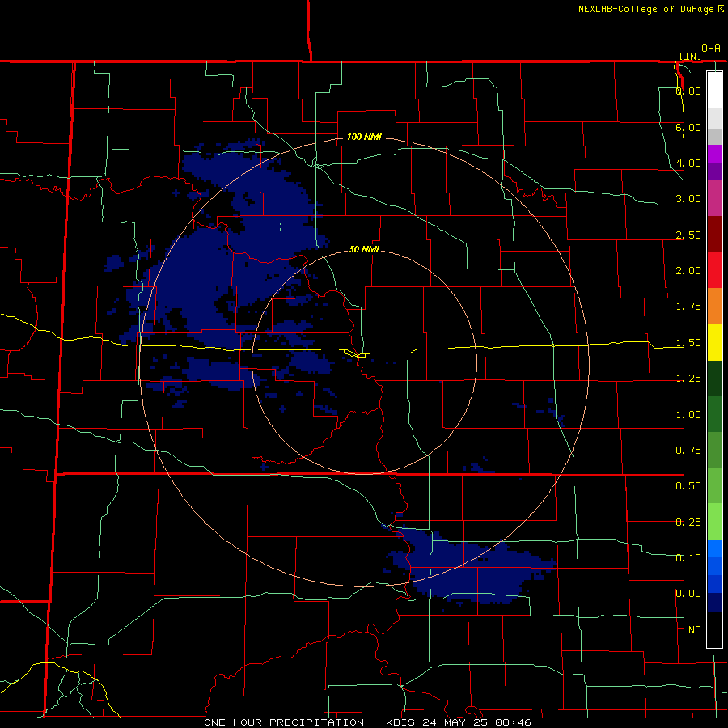Click the OHA product label above legend

pos(711,49)
